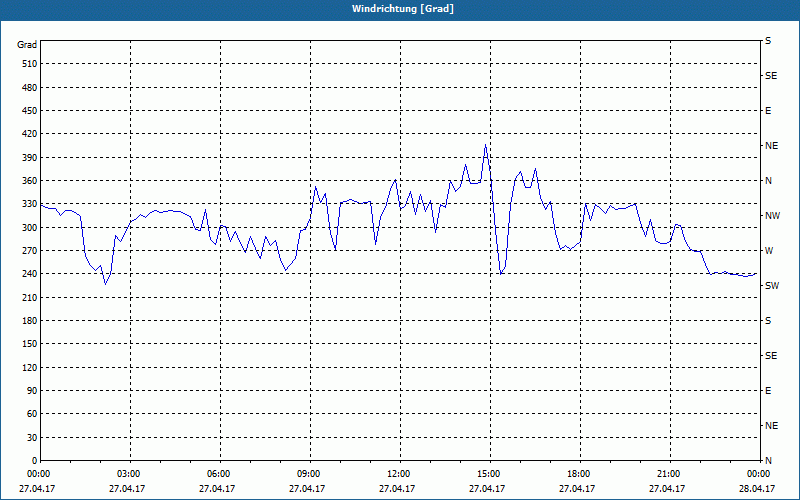Select the E compass label beside the 90 gridline
This screenshot has width=800, height=500.
coord(768,391)
